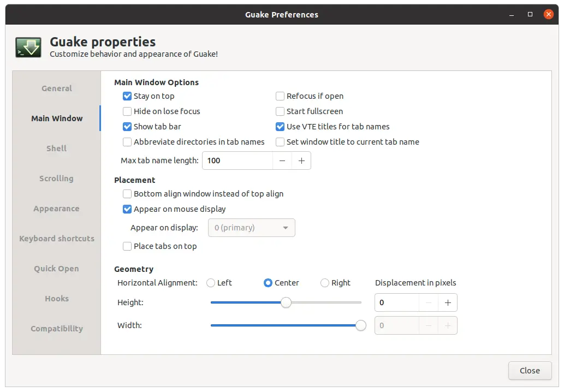Check Place tabs on top

(127, 246)
